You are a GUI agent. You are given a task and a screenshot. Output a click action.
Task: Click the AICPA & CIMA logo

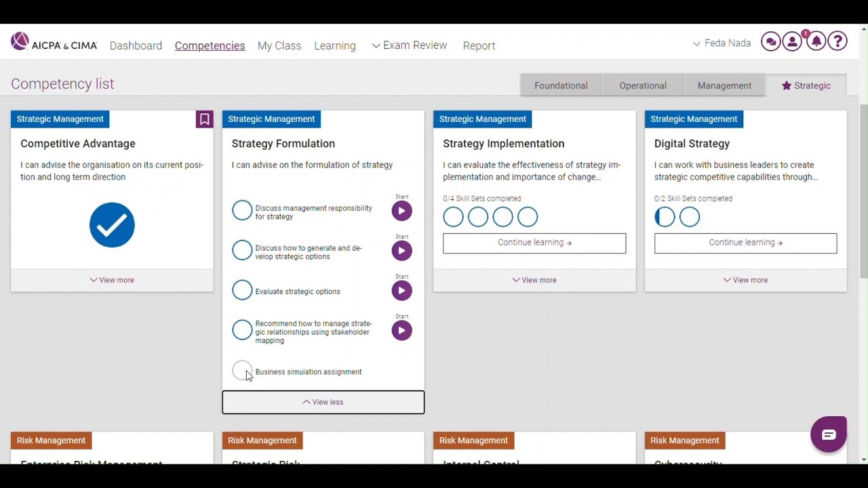coord(54,43)
